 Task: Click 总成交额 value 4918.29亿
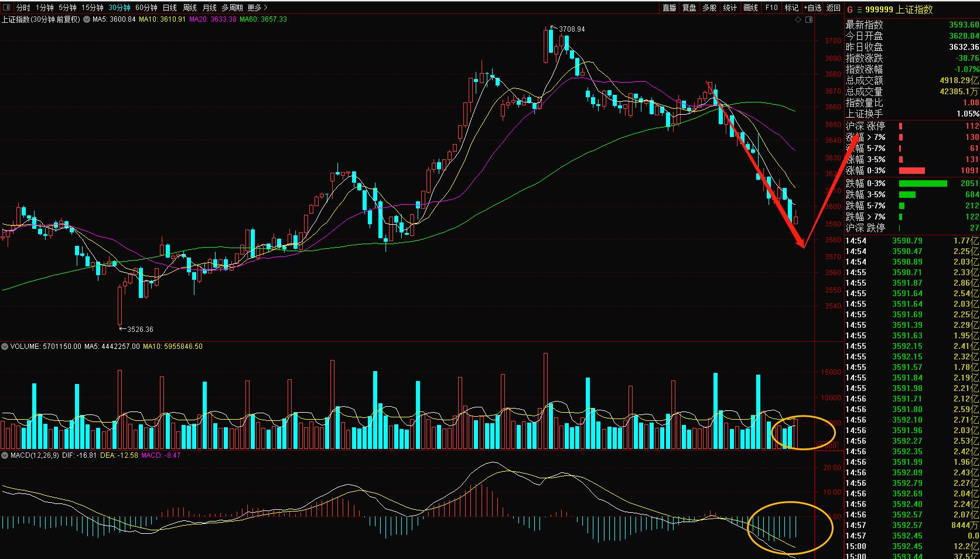click(x=959, y=80)
